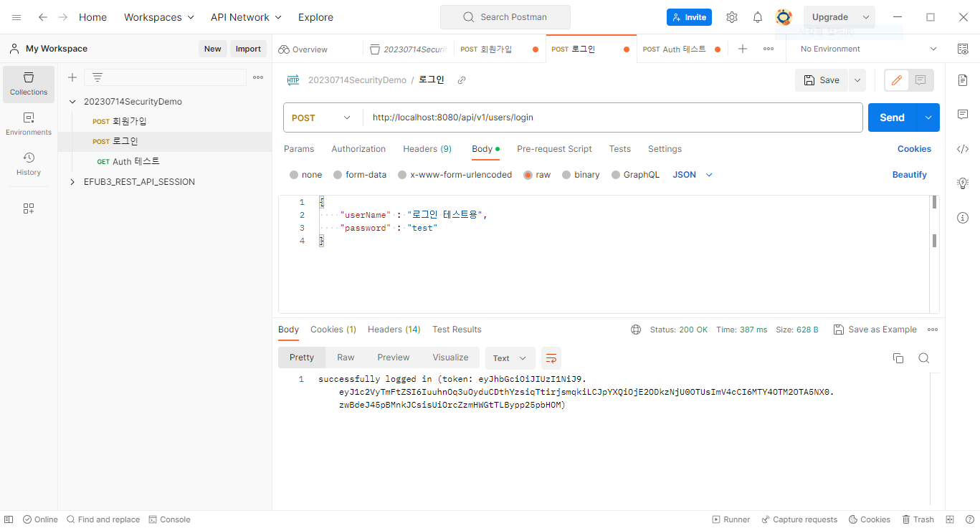The image size is (980, 528).
Task: Open the Workspaces dropdown
Action: coord(159,17)
